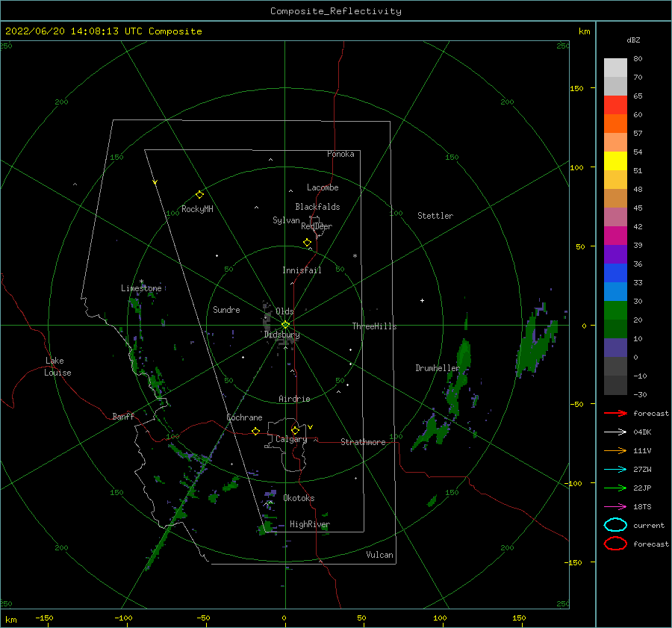672x628 pixels.
Task: Click the 51 dBZ yellow color swatch
Action: pyautogui.click(x=615, y=161)
